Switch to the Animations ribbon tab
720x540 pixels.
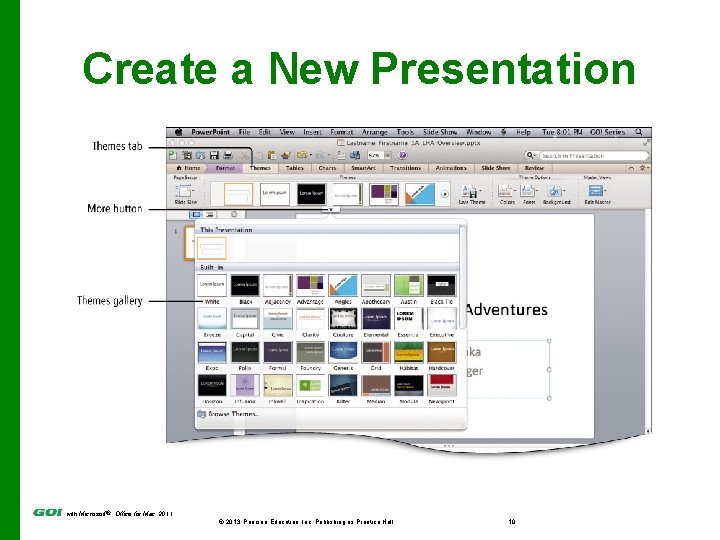click(x=450, y=169)
